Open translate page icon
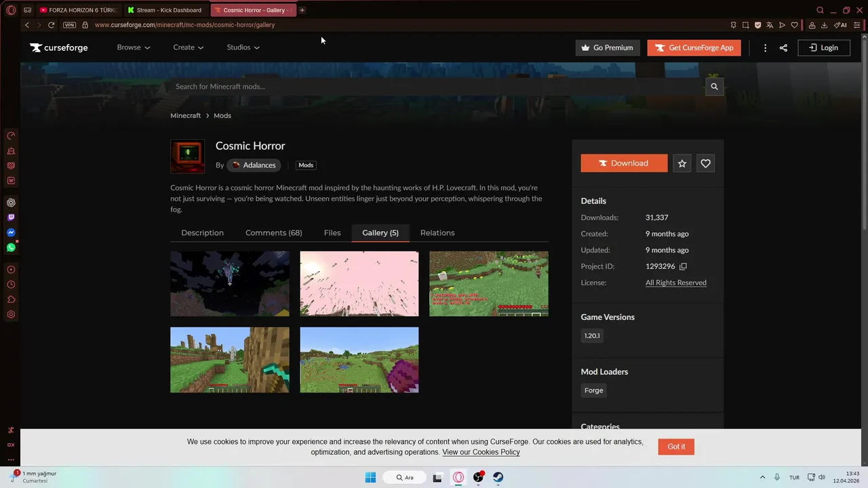This screenshot has height=488, width=868. [x=770, y=25]
